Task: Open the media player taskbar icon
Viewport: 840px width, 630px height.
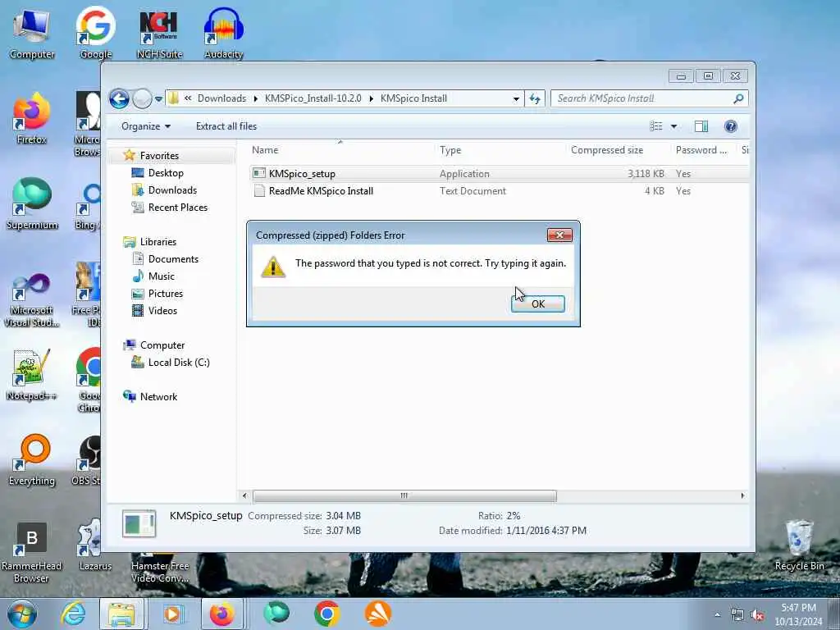Action: point(172,614)
